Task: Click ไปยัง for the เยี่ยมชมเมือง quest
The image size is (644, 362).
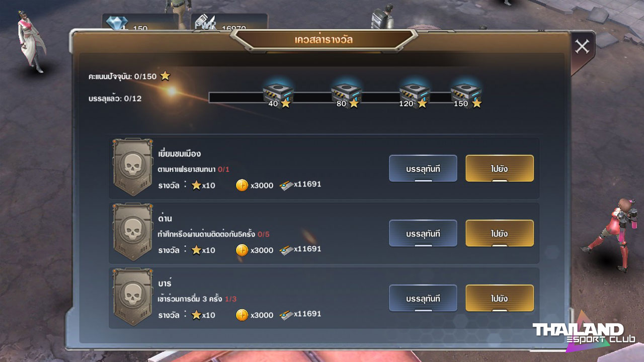Action: point(500,168)
